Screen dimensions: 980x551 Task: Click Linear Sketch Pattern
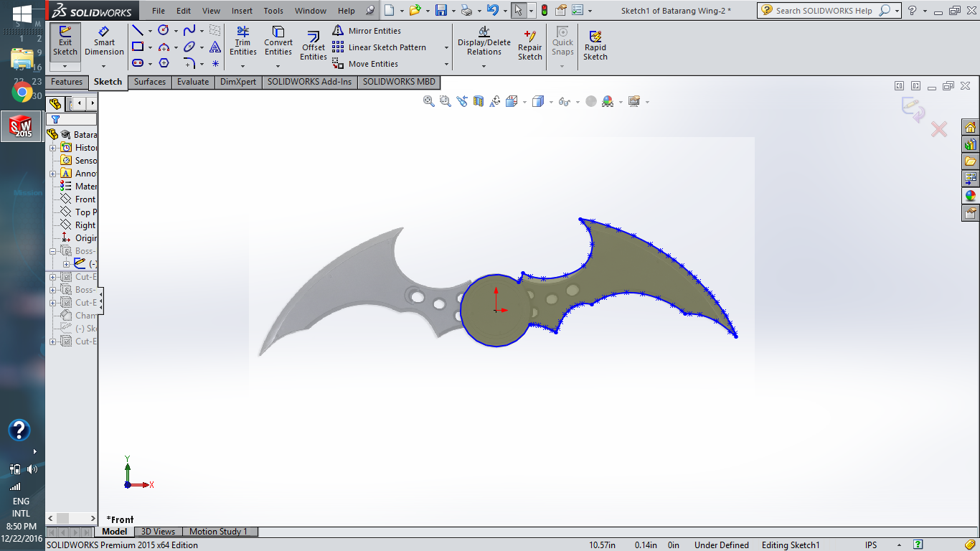tap(380, 47)
